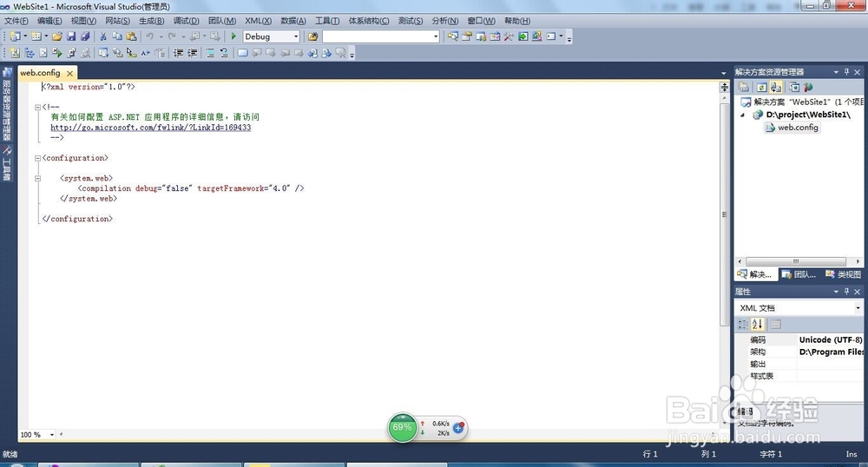868x467 pixels.
Task: Select web.config in Solution Explorer tree
Action: click(x=792, y=128)
